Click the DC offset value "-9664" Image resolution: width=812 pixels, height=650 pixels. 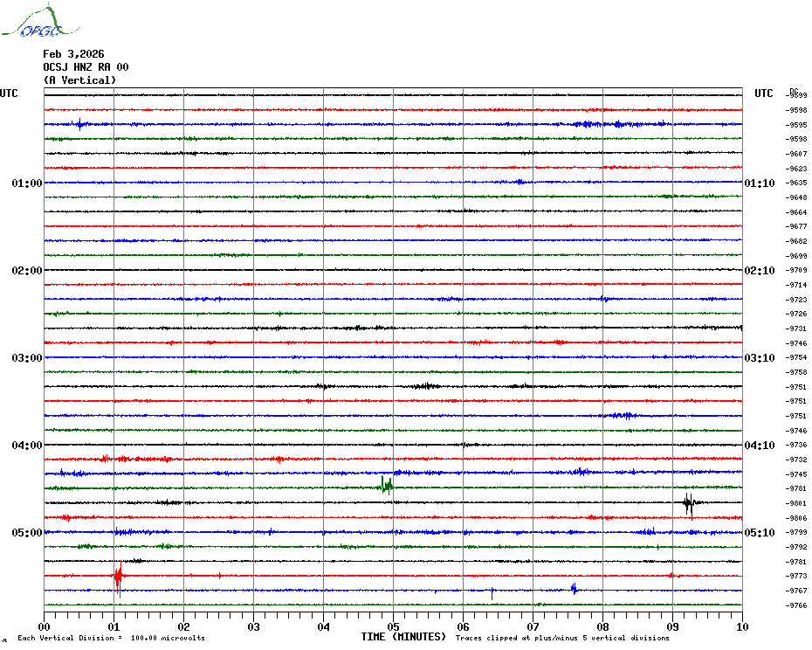(x=796, y=212)
